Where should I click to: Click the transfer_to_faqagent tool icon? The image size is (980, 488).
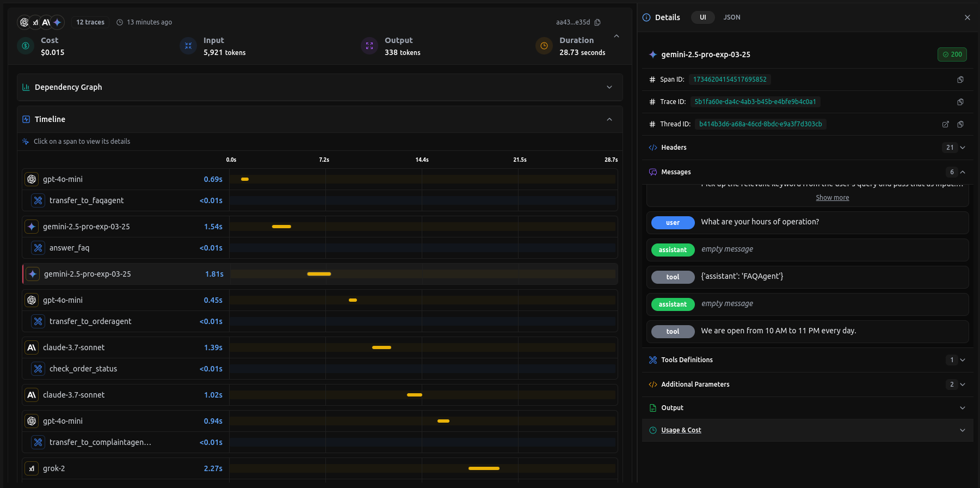point(38,200)
